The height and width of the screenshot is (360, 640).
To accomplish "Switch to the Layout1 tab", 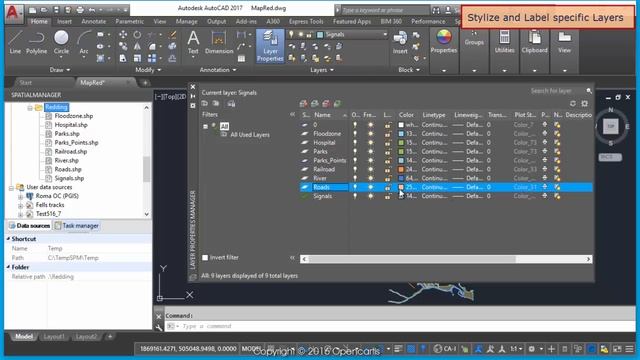I will click(54, 337).
